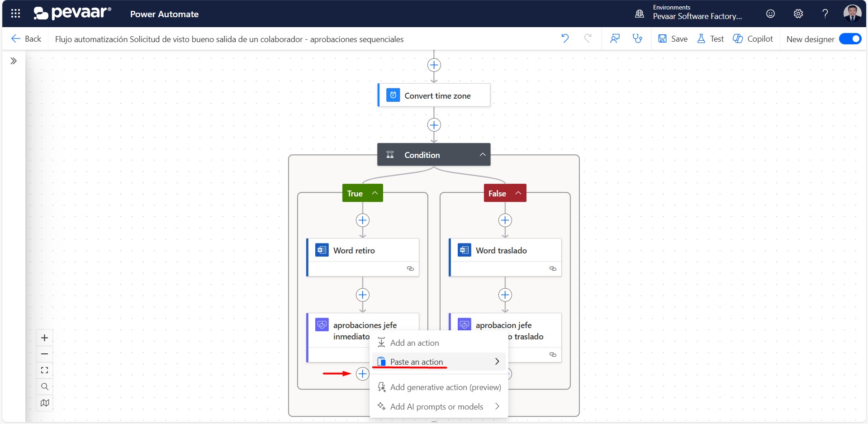Screen dimensions: 868x424
Task: Click the Undo arrow
Action: [565, 38]
